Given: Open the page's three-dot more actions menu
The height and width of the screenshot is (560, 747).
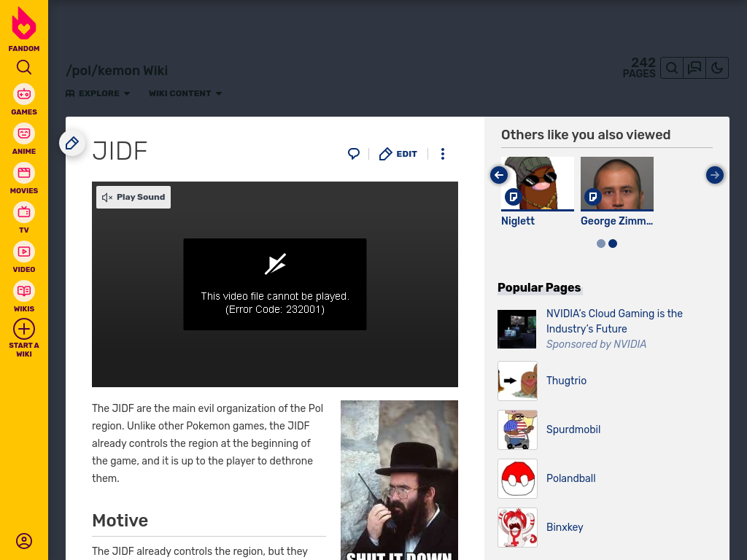Looking at the screenshot, I should 443,154.
